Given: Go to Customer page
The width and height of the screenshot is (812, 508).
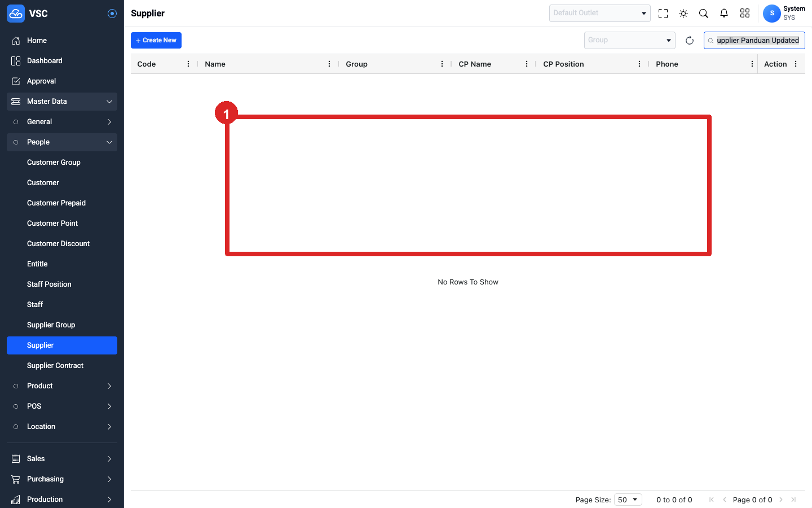Looking at the screenshot, I should click(x=62, y=183).
